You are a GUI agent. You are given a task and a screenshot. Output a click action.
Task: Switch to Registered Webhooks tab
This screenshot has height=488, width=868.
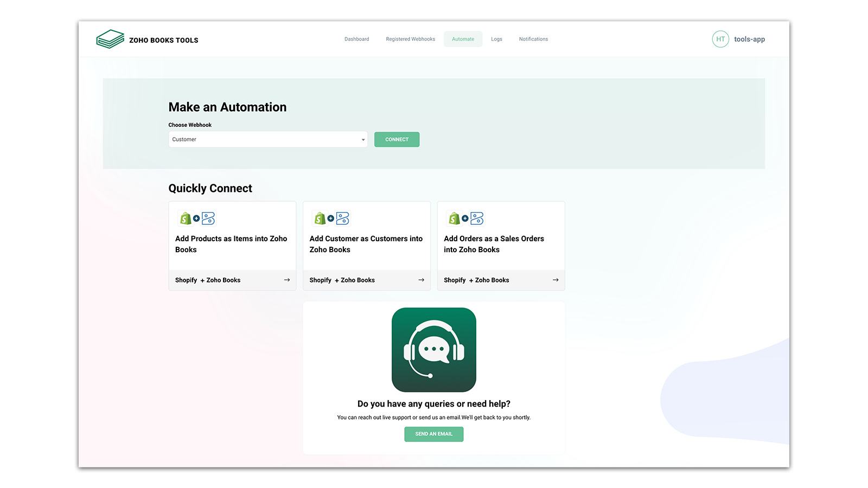(x=410, y=39)
